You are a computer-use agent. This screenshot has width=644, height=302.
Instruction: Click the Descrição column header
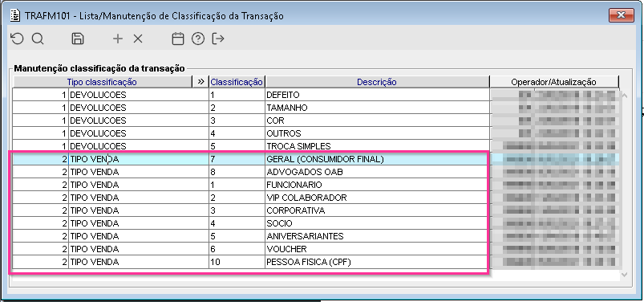click(x=377, y=82)
